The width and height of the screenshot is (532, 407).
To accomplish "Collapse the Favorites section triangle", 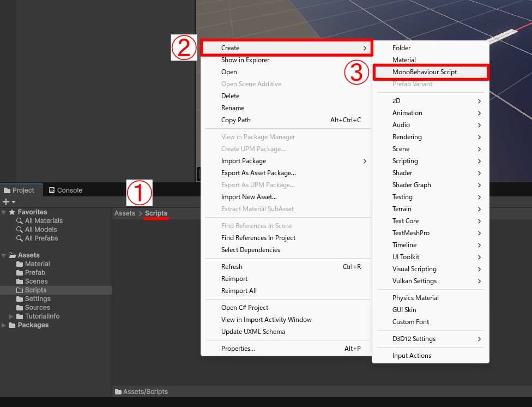I will pos(4,212).
